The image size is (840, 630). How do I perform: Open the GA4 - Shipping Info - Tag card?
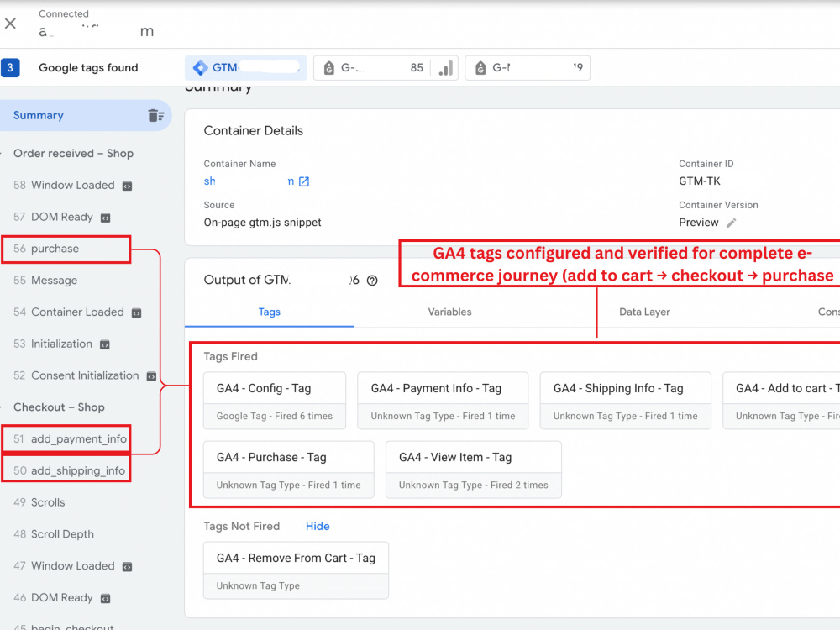click(625, 401)
